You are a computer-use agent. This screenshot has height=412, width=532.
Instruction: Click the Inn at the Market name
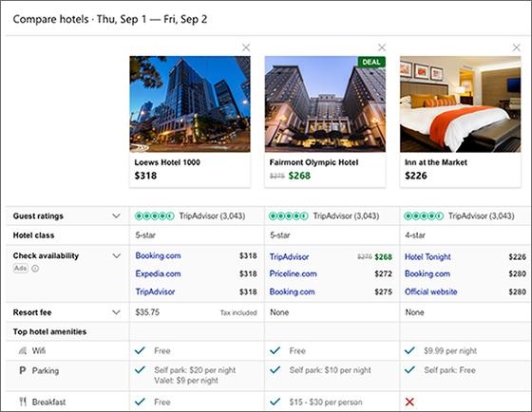click(436, 162)
